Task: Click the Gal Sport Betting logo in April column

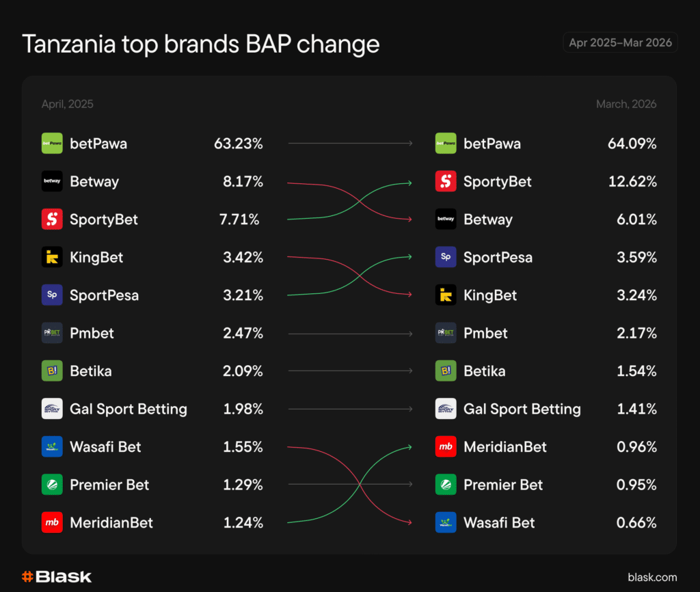Action: pyautogui.click(x=52, y=409)
